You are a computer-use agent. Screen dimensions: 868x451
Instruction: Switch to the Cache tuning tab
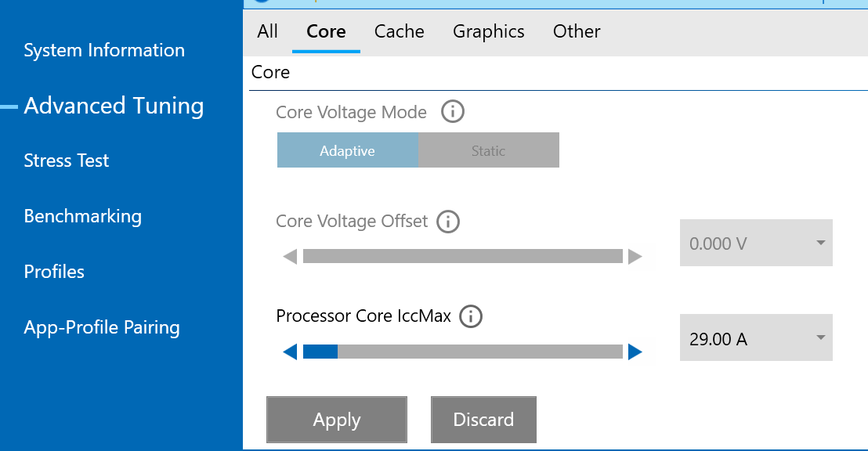[399, 31]
